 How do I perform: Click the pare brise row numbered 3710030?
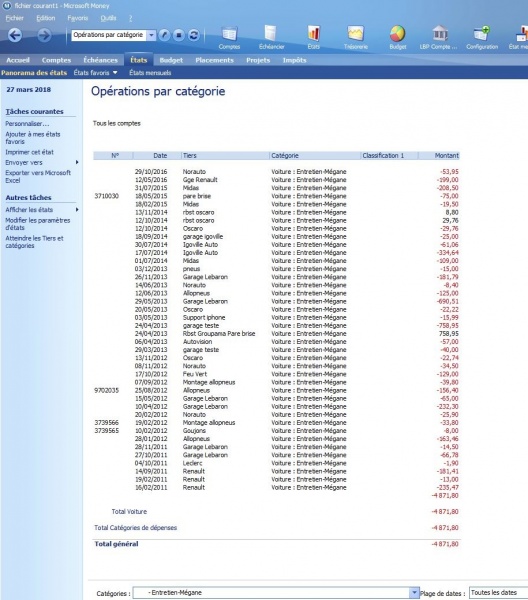[x=276, y=196]
